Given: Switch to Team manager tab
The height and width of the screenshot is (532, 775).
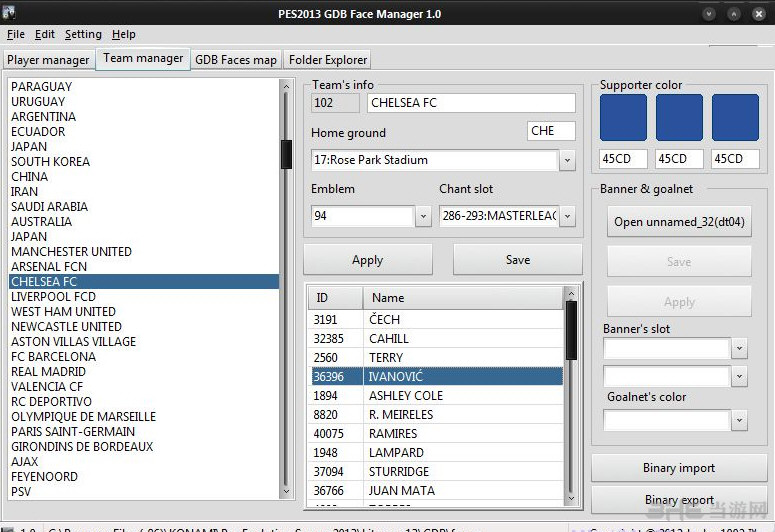Looking at the screenshot, I should pyautogui.click(x=143, y=58).
